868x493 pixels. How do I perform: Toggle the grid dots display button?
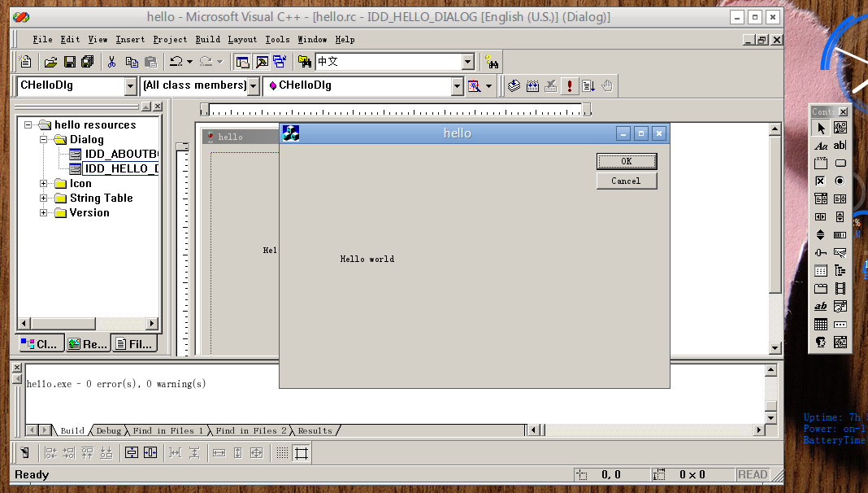pyautogui.click(x=282, y=453)
